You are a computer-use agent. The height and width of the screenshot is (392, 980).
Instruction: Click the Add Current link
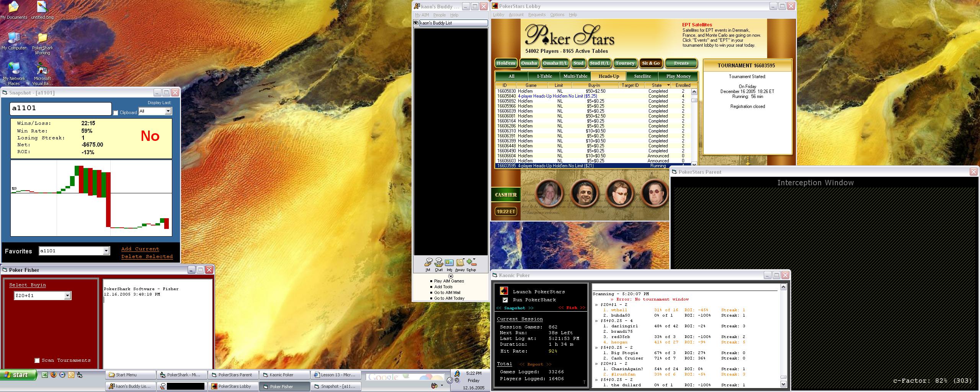(x=140, y=249)
